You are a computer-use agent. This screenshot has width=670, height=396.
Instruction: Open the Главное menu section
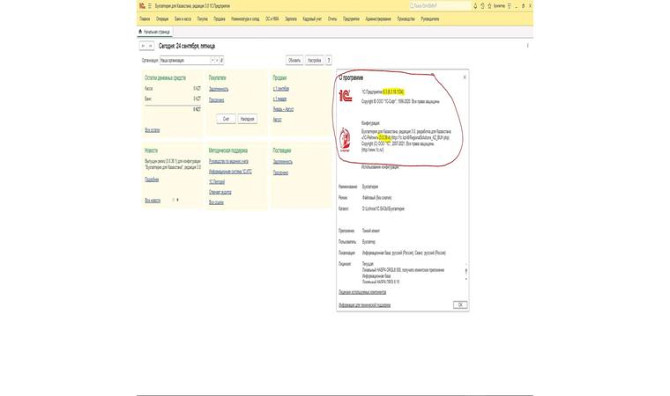pyautogui.click(x=145, y=19)
